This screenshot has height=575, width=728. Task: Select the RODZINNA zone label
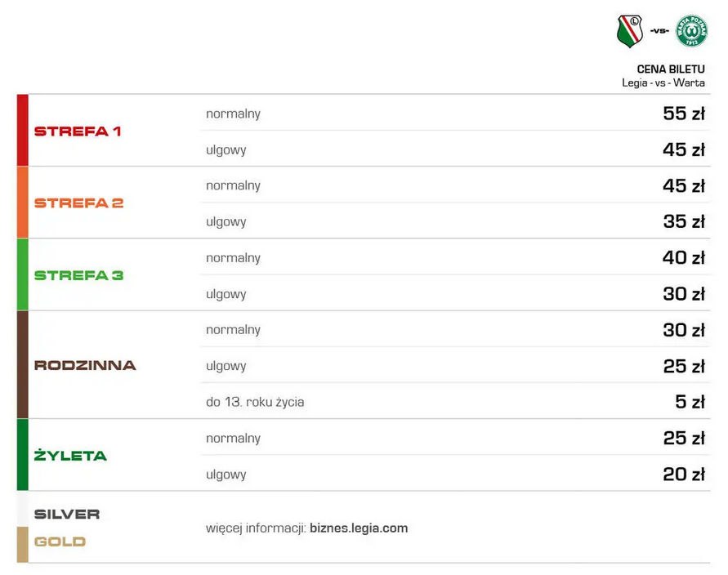pyautogui.click(x=85, y=365)
